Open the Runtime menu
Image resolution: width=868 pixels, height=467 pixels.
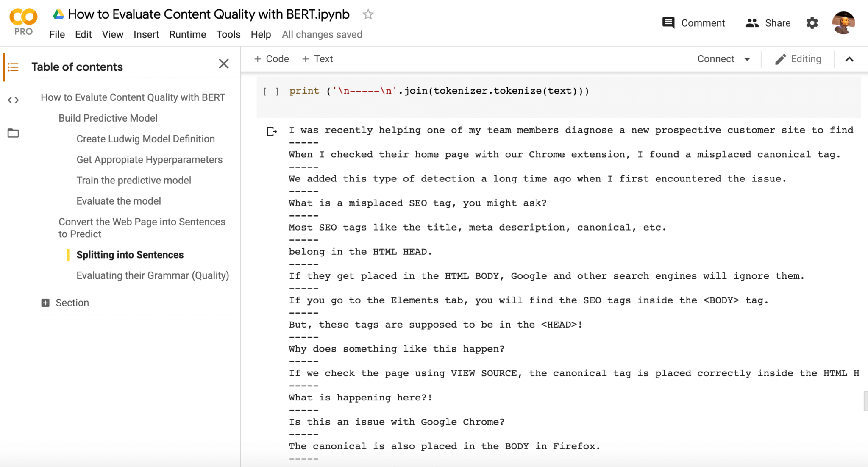187,34
